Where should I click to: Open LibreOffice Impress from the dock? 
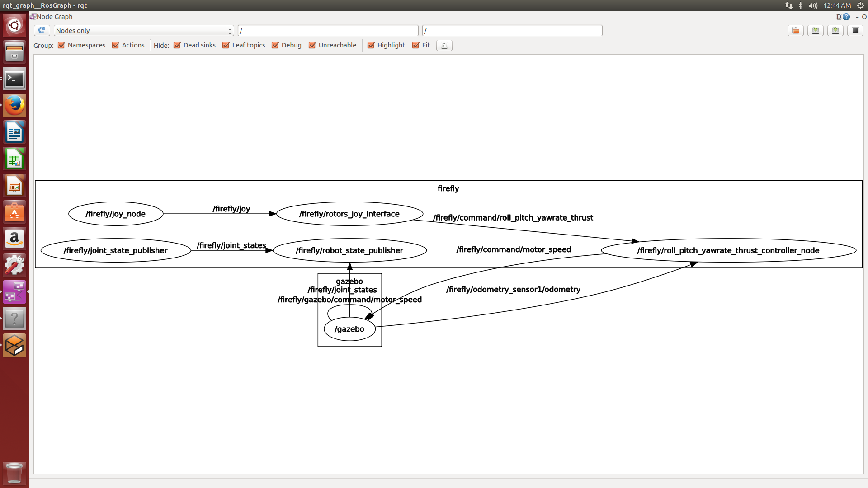14,186
